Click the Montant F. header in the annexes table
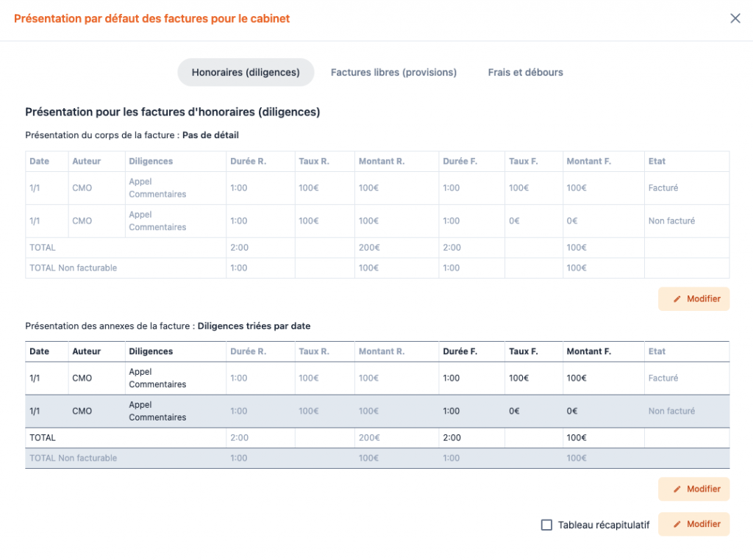753x560 pixels. point(588,351)
